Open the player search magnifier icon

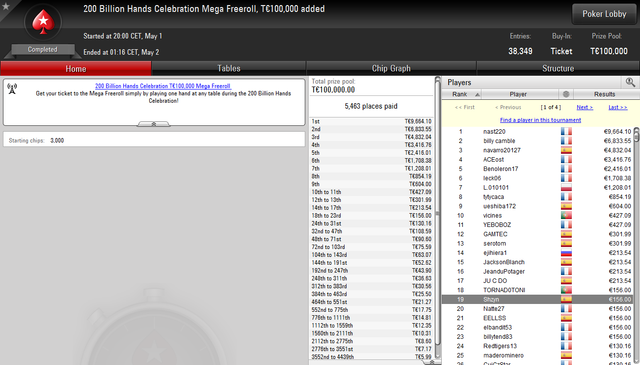(630, 82)
